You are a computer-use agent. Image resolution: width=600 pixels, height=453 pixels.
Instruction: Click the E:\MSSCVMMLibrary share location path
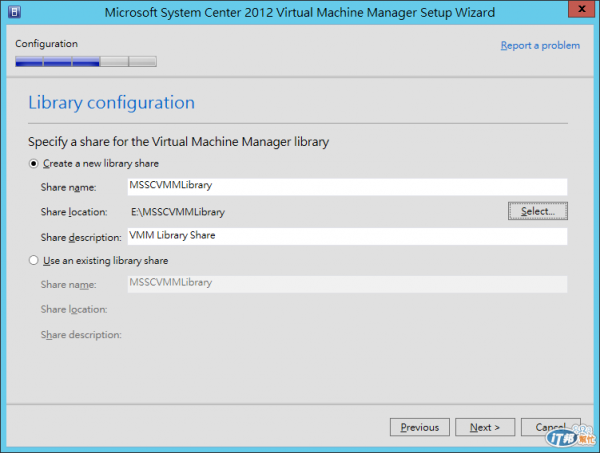[178, 212]
